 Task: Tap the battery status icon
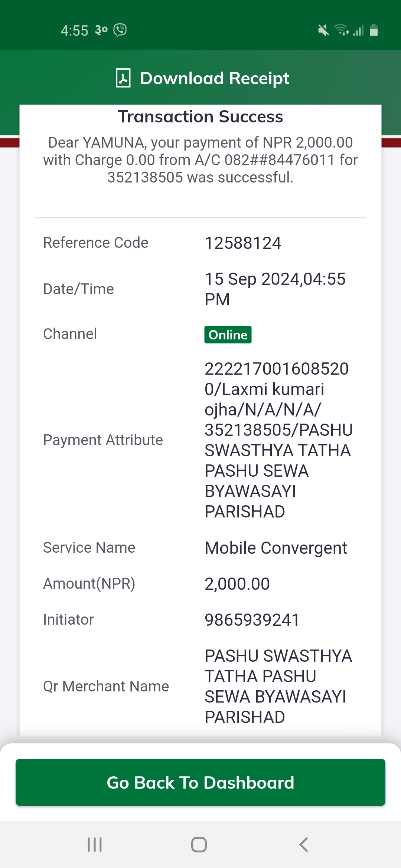click(374, 30)
